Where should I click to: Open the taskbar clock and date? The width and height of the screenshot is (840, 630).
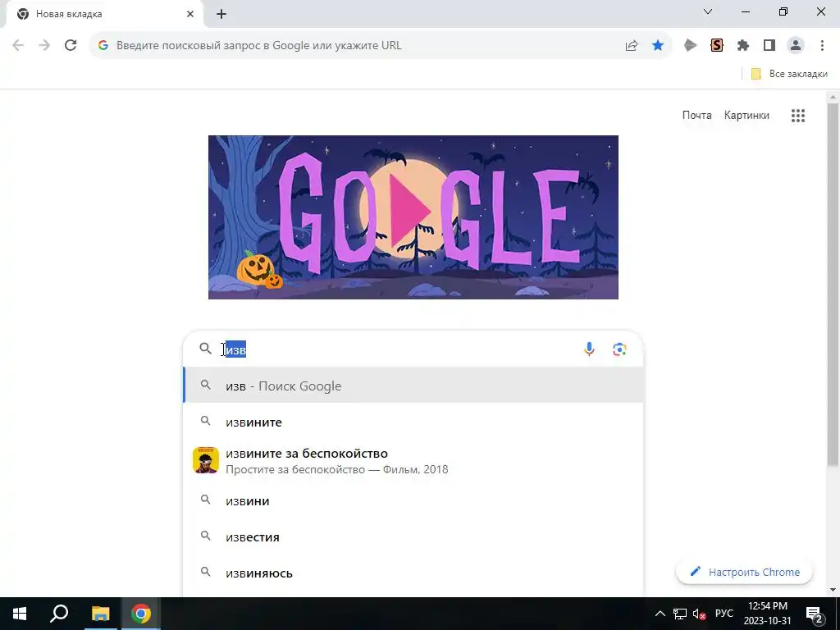[767, 614]
